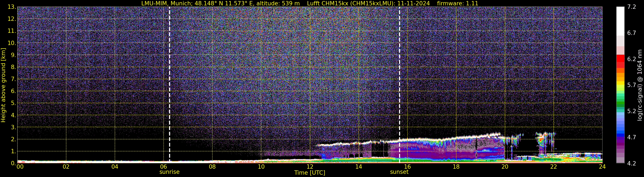
Task: Click the time axis tick label 06
Action: (164, 167)
